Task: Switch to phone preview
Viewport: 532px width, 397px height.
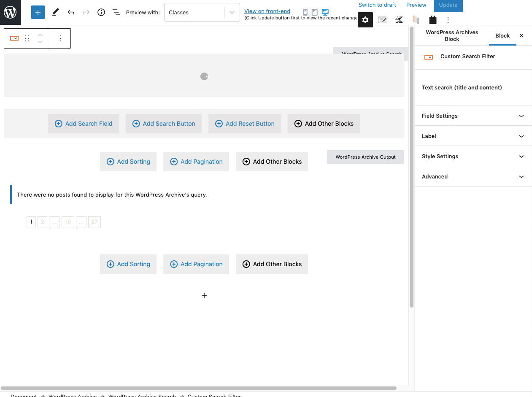Action: pos(305,12)
